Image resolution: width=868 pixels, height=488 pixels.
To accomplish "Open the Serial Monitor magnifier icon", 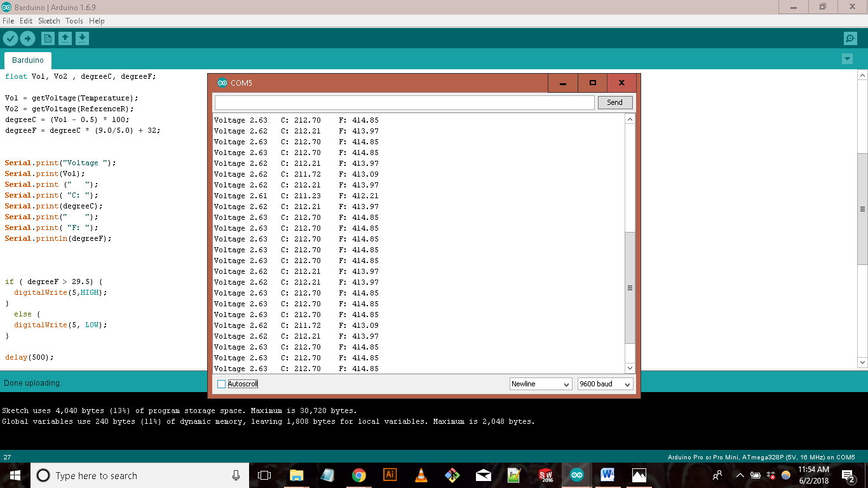I will coord(850,39).
